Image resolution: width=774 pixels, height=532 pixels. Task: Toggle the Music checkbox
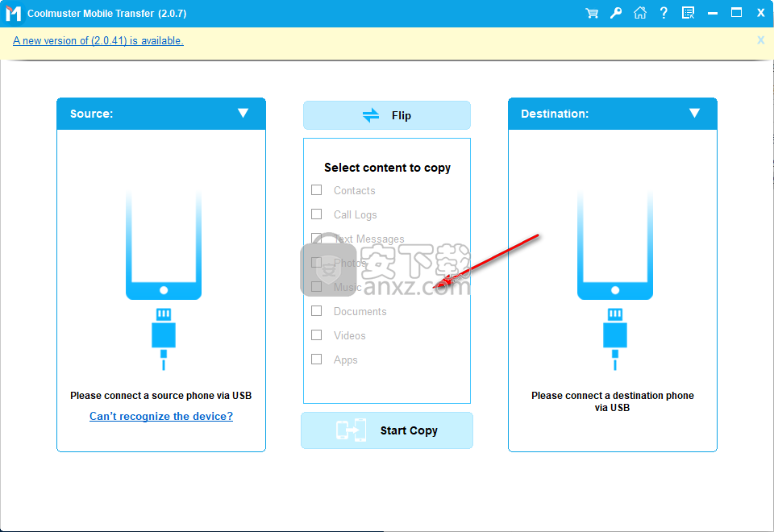tap(316, 287)
